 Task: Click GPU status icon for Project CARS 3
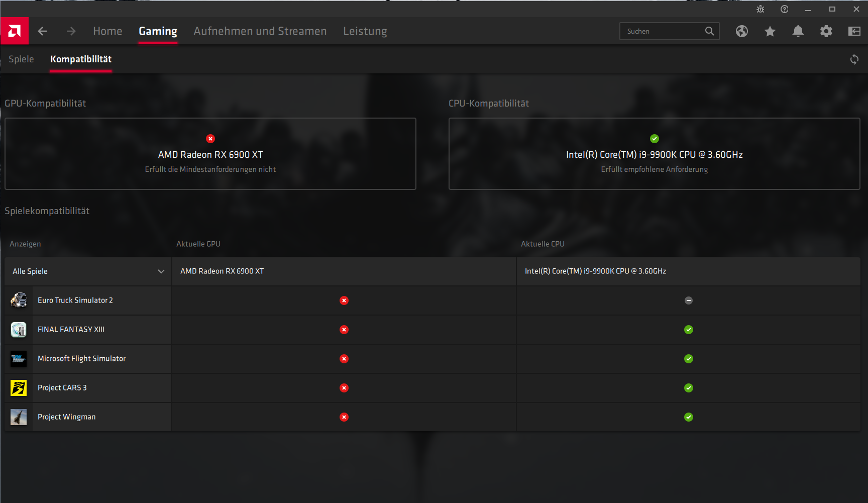(344, 388)
